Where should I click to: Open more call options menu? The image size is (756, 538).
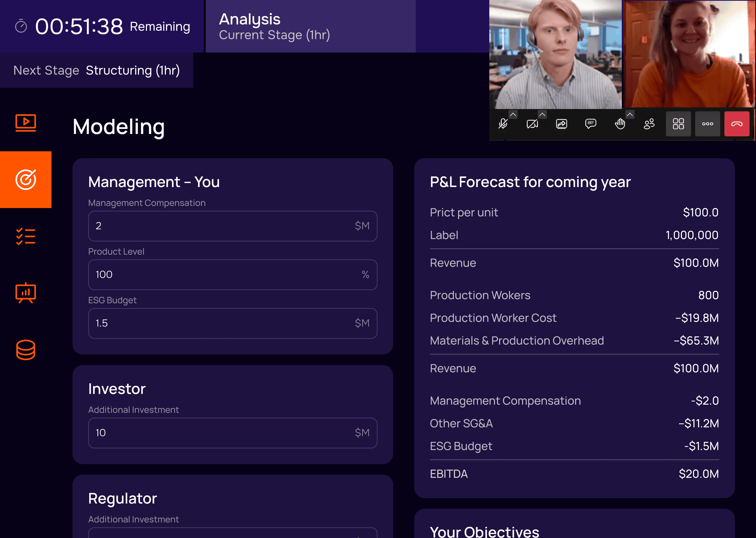click(x=707, y=124)
